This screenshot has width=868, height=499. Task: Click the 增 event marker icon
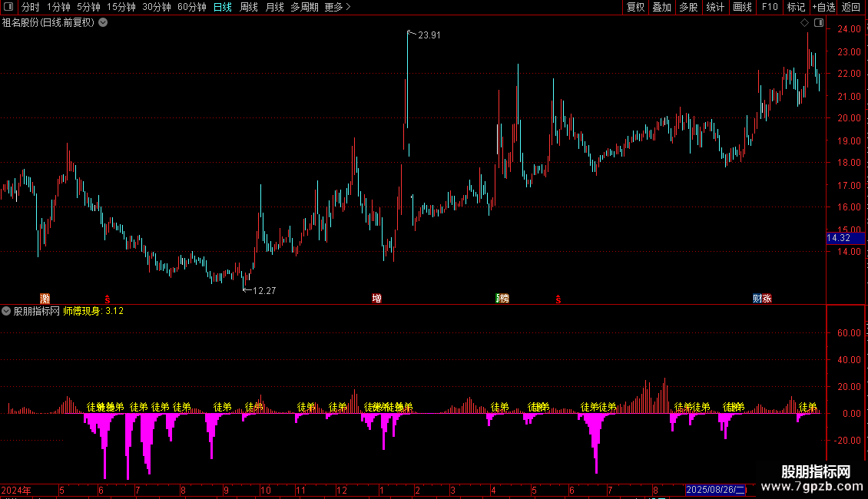[x=377, y=298]
